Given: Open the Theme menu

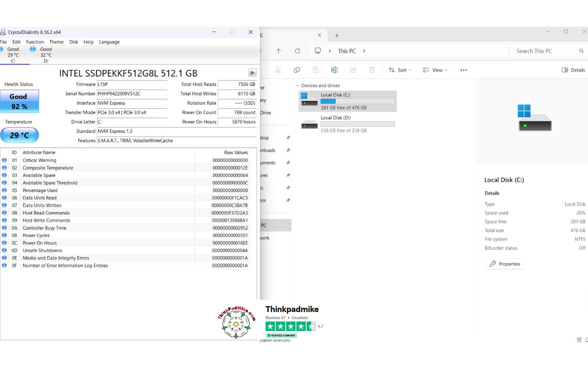Looking at the screenshot, I should (x=57, y=42).
